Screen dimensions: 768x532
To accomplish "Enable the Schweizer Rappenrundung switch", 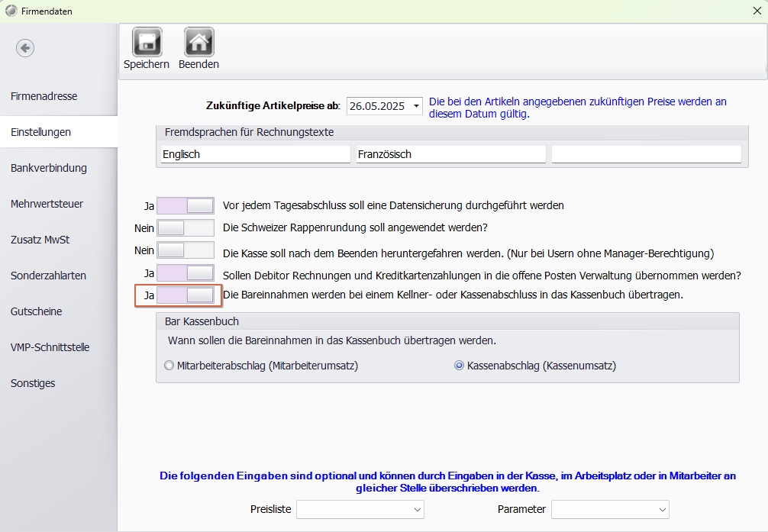I will click(185, 228).
